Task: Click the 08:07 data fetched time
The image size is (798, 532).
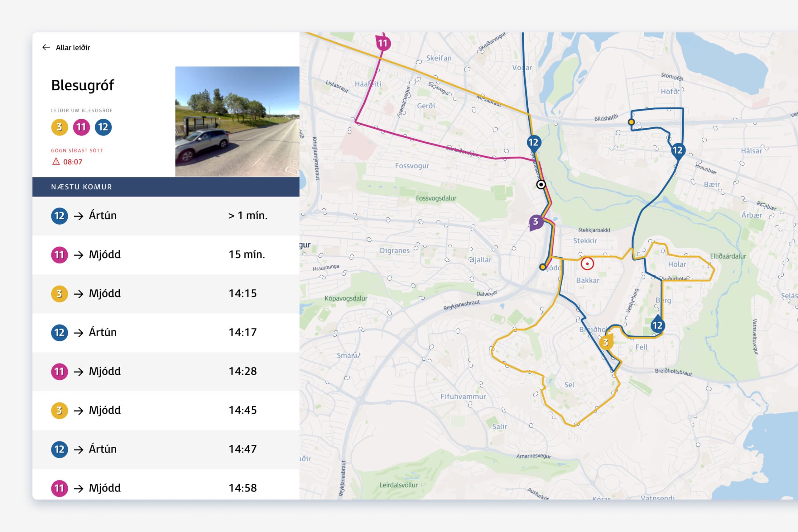Action: tap(73, 162)
